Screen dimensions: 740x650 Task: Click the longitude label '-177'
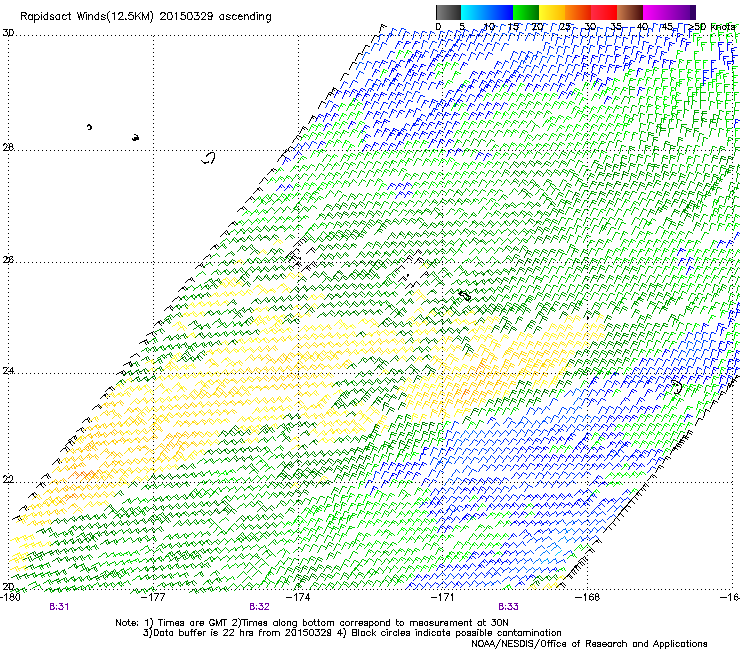pyautogui.click(x=154, y=597)
